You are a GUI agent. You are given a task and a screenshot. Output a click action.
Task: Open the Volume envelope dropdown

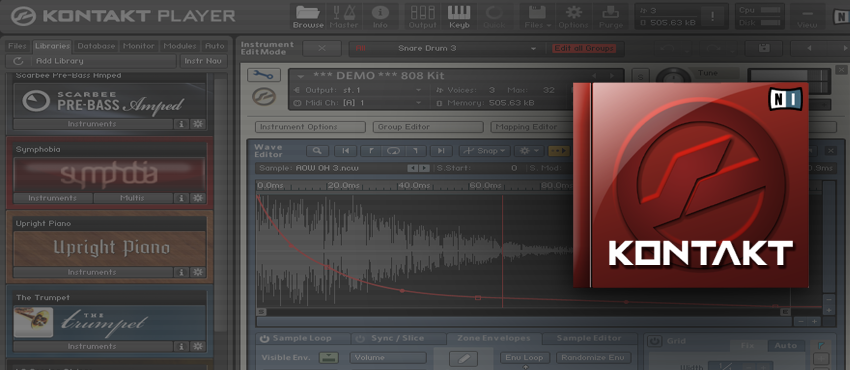click(x=388, y=358)
